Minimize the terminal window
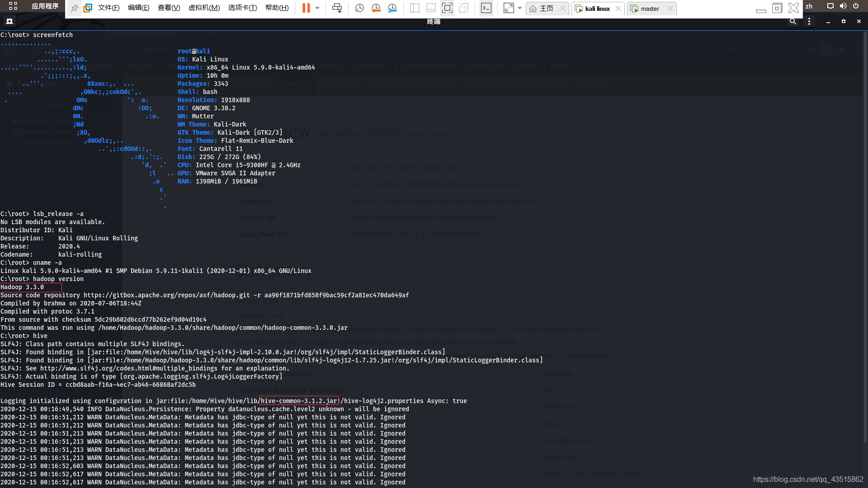The image size is (868, 488). [828, 21]
